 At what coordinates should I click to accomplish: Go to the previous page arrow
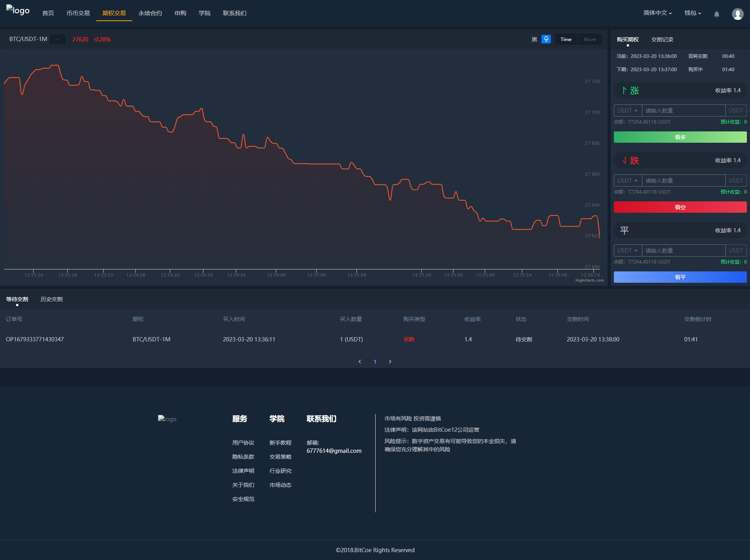point(360,361)
